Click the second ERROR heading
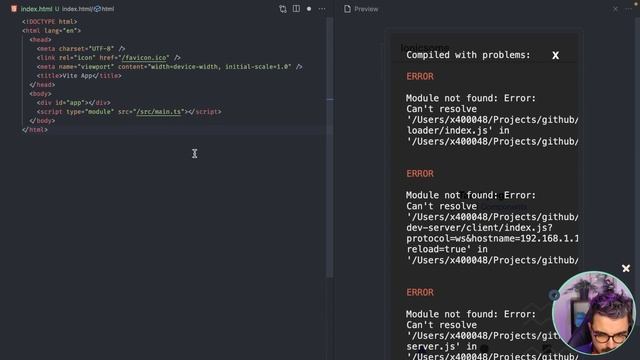The width and height of the screenshot is (640, 360). 420,173
